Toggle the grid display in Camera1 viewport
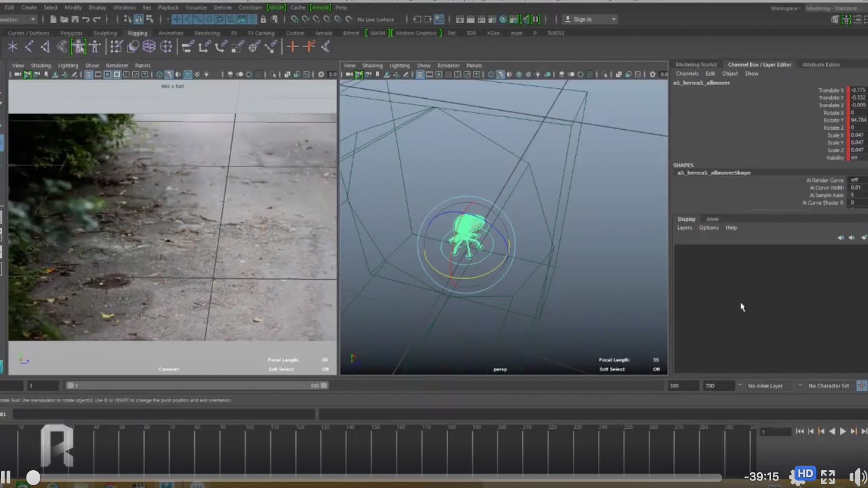The height and width of the screenshot is (488, 868). [x=88, y=75]
